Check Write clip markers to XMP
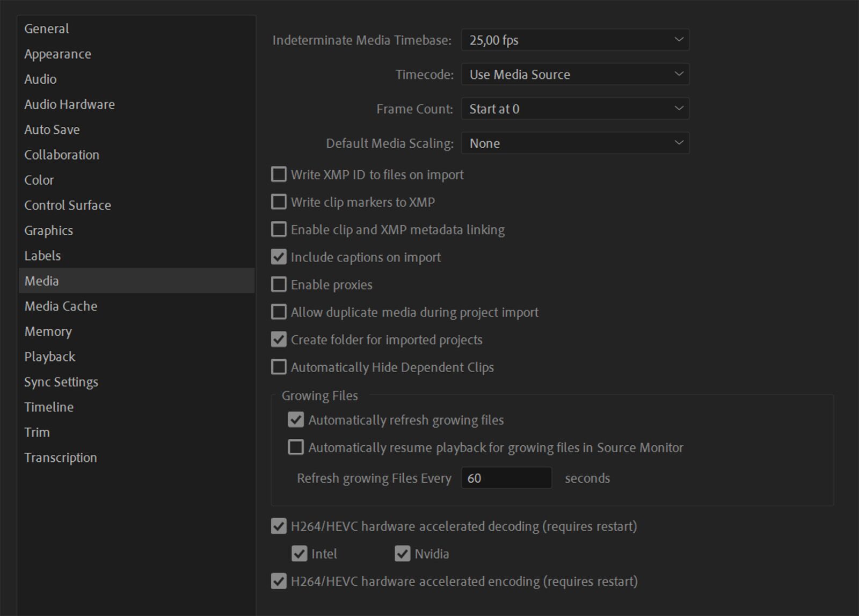The image size is (859, 616). click(x=279, y=202)
